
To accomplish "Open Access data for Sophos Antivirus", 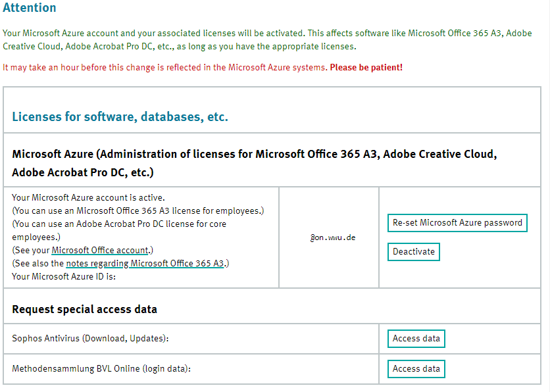I will point(416,339).
